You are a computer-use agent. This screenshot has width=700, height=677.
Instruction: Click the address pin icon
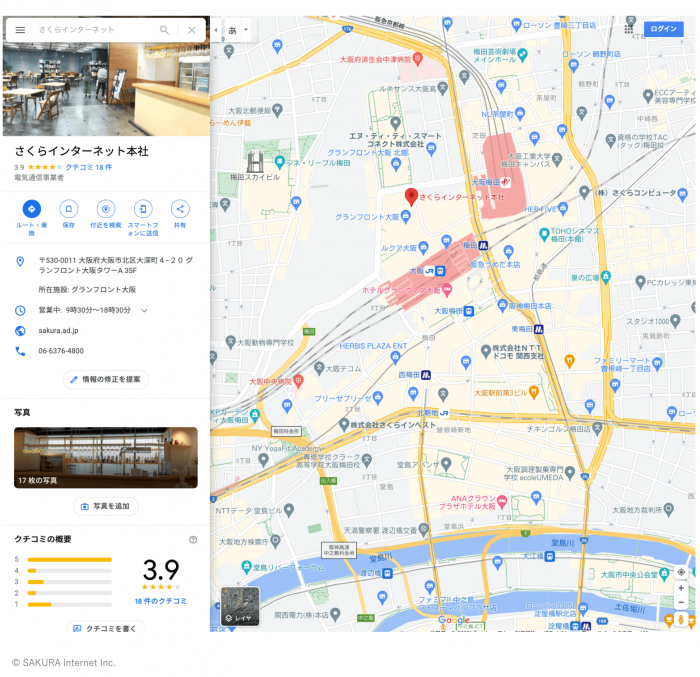click(x=20, y=261)
